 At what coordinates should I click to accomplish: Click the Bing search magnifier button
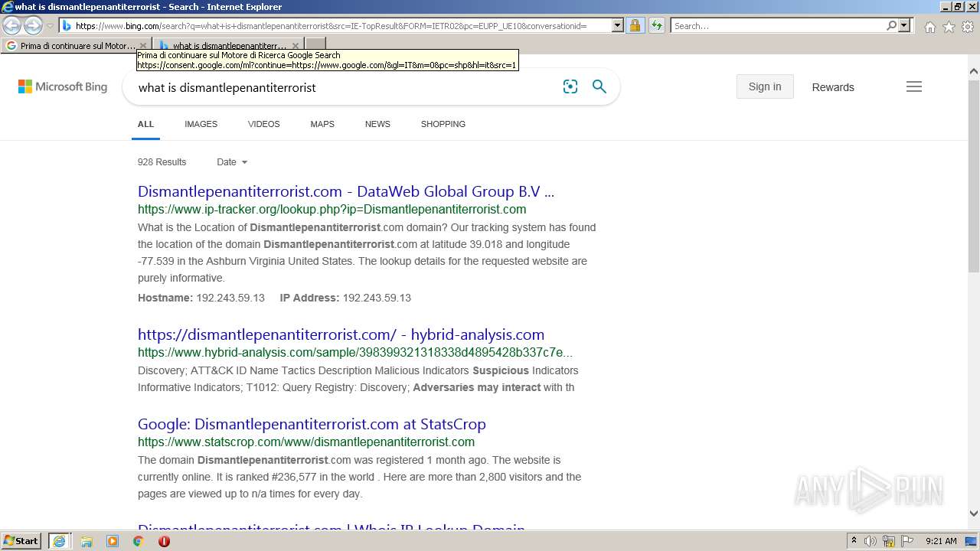point(599,86)
